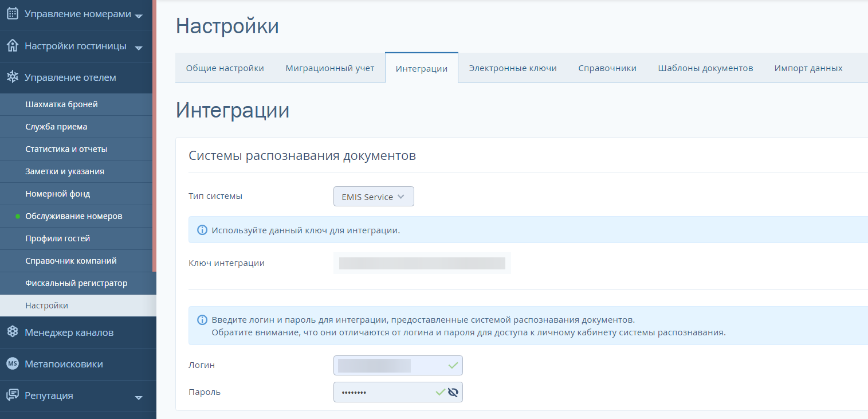Click the Используйте данный ключ для интеграции text
Viewport: 868px width, 419px height.
point(305,230)
